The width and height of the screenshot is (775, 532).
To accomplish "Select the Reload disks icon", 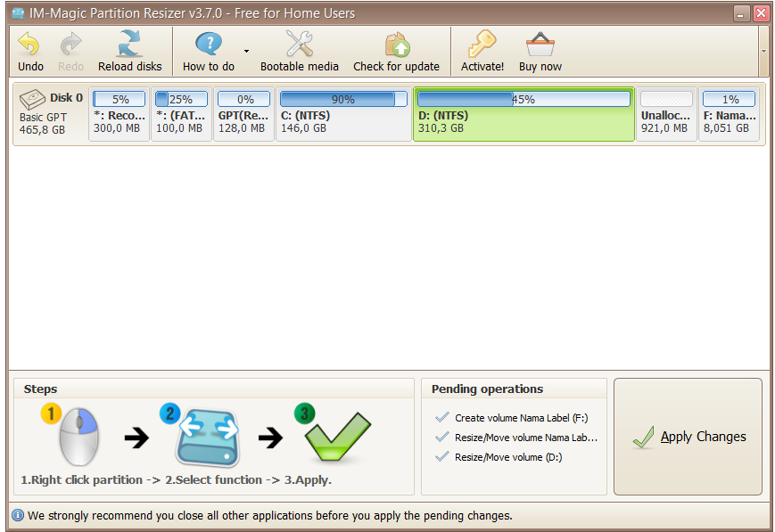I will click(x=129, y=42).
